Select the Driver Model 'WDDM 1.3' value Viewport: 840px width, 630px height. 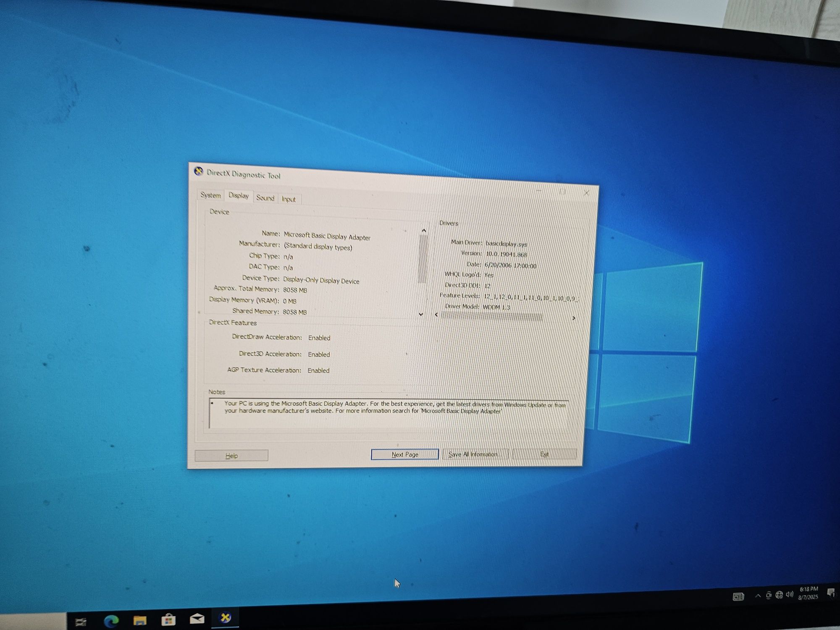pos(496,307)
